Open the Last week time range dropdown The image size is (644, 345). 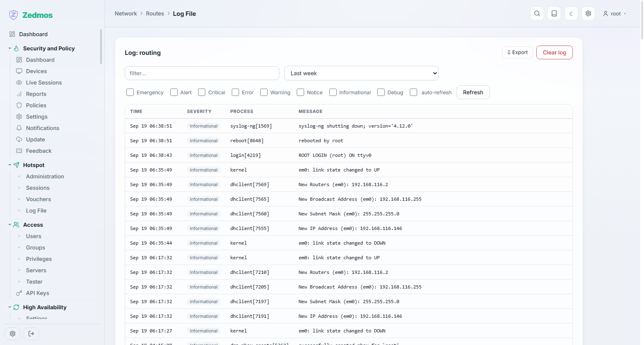pos(361,73)
